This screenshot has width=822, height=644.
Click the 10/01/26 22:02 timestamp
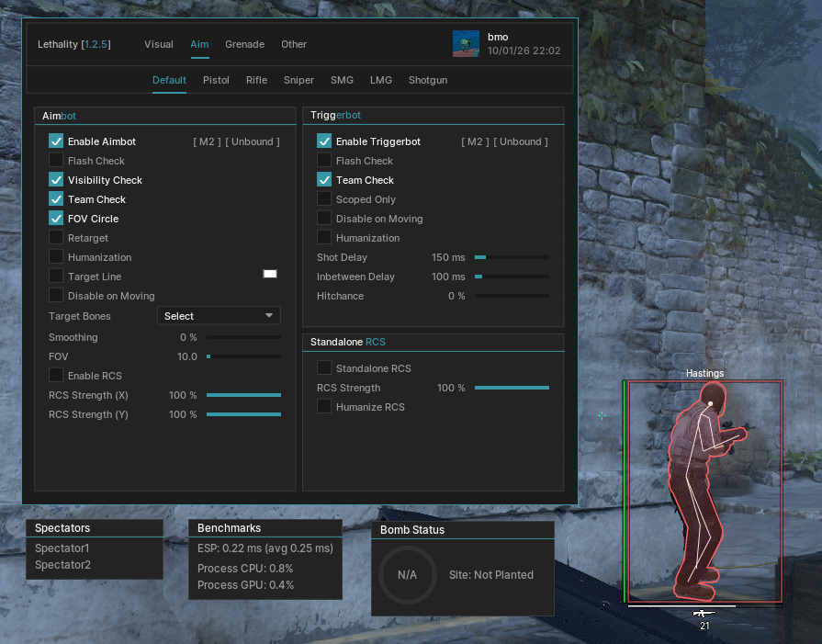coord(524,51)
